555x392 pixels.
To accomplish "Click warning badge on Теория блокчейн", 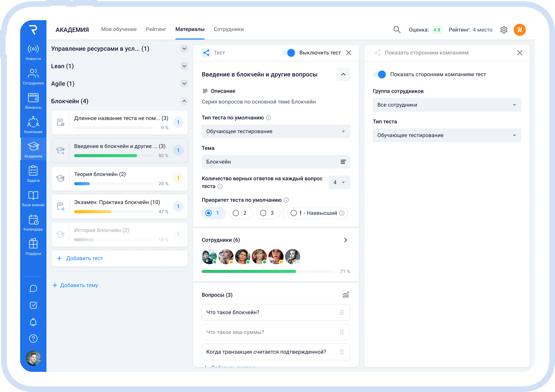I will [178, 178].
